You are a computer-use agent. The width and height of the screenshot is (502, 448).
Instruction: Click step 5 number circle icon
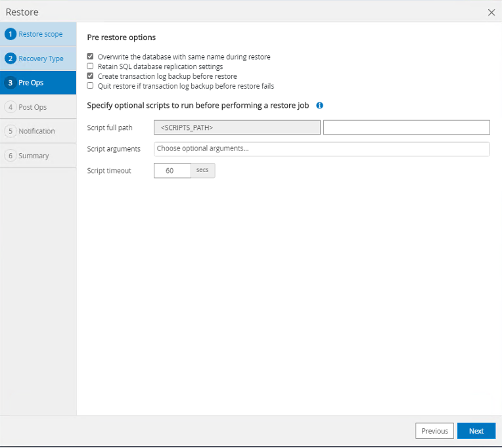(x=11, y=131)
